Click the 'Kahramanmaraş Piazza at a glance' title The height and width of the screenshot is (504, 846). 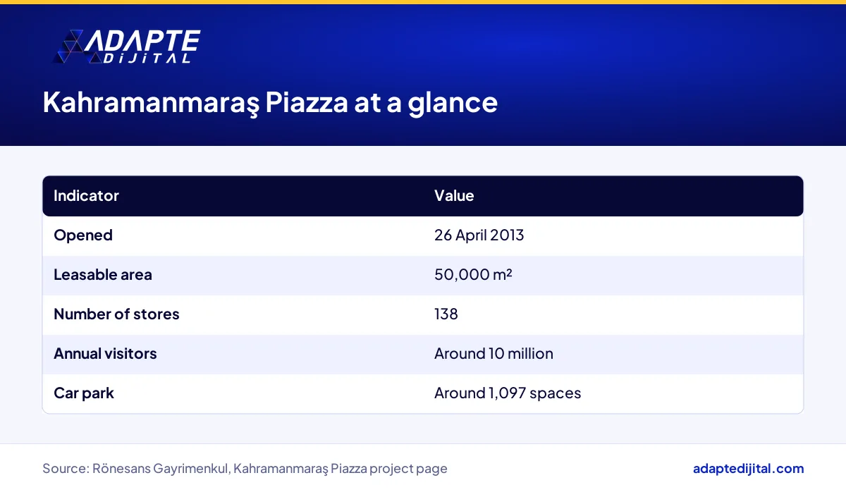[270, 102]
